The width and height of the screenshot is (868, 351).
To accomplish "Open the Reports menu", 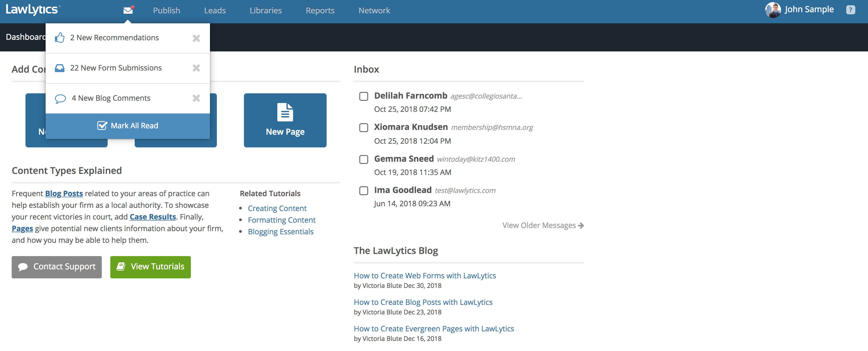I will point(320,10).
